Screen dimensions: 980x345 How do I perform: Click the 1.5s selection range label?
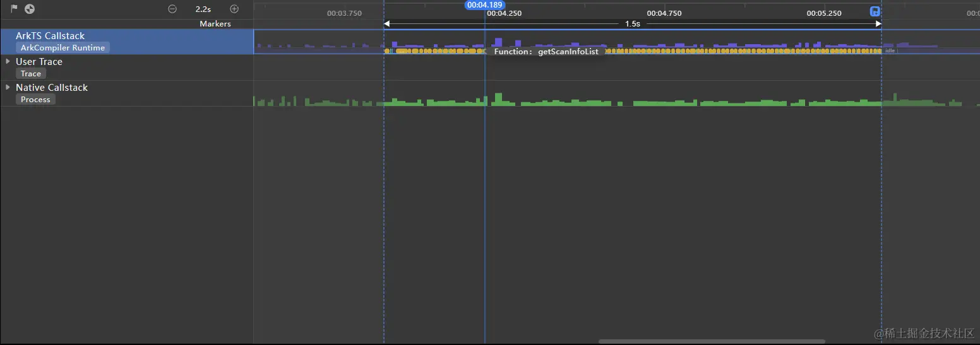pyautogui.click(x=632, y=24)
